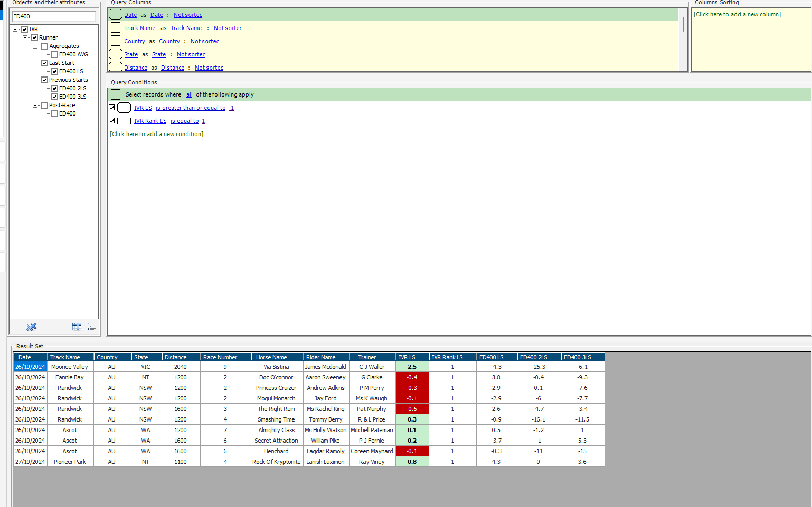The height and width of the screenshot is (507, 812).
Task: Click 'Not sorted' on the State row
Action: pos(191,54)
